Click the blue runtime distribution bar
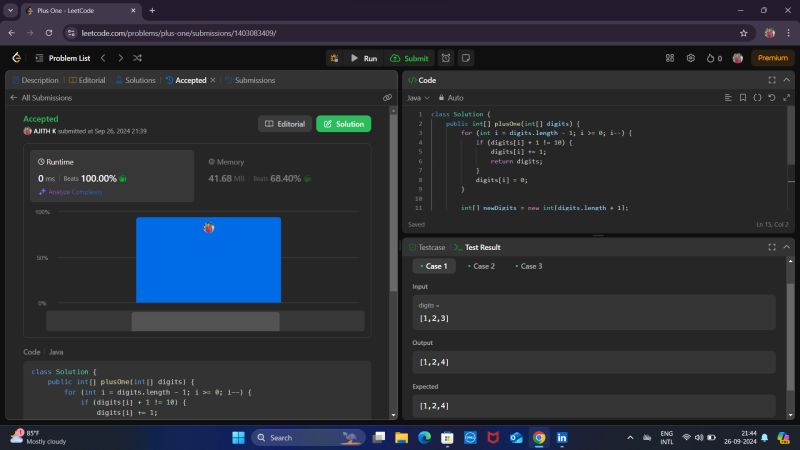The height and width of the screenshot is (450, 800). click(208, 260)
